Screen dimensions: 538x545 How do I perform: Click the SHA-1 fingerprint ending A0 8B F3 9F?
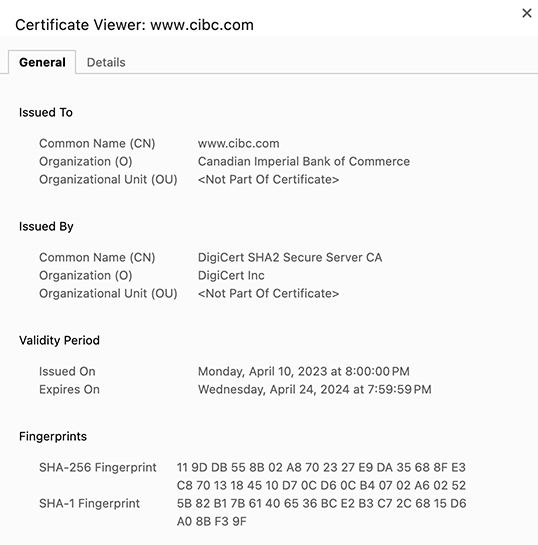[x=212, y=522]
